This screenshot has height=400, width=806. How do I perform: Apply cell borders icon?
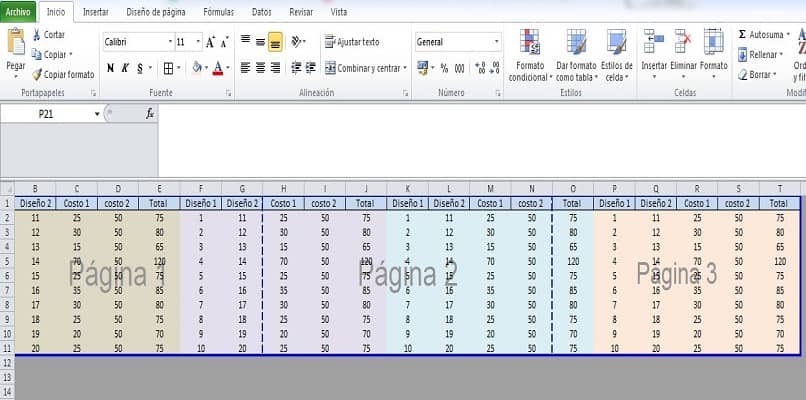click(x=168, y=68)
